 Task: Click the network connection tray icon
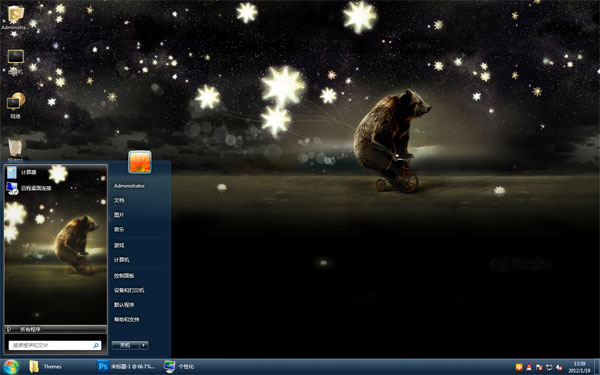pyautogui.click(x=549, y=367)
